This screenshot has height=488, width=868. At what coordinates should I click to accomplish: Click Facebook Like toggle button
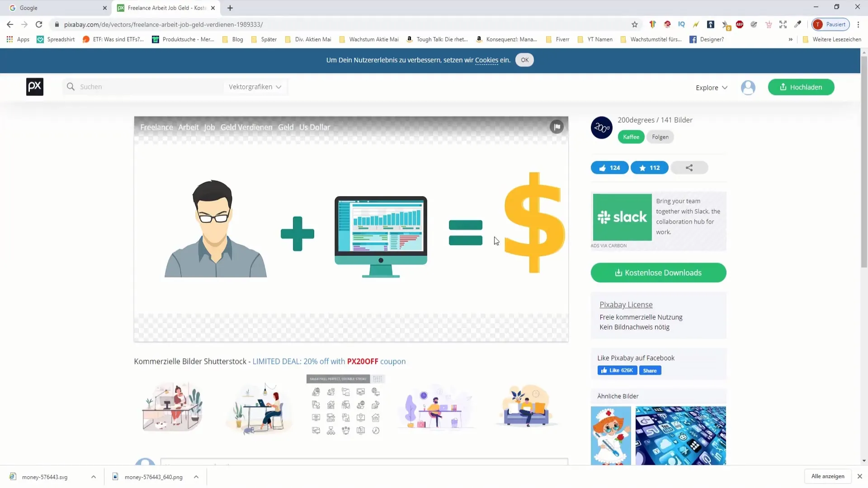coord(617,370)
